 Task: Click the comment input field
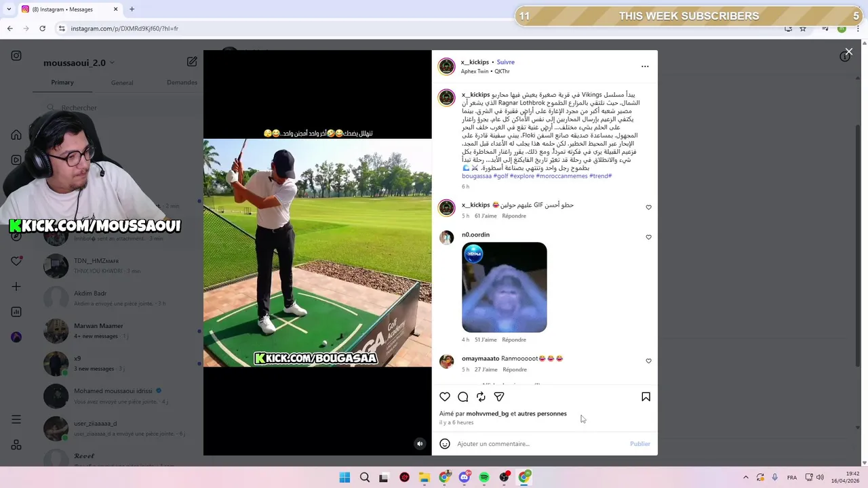[540, 444]
